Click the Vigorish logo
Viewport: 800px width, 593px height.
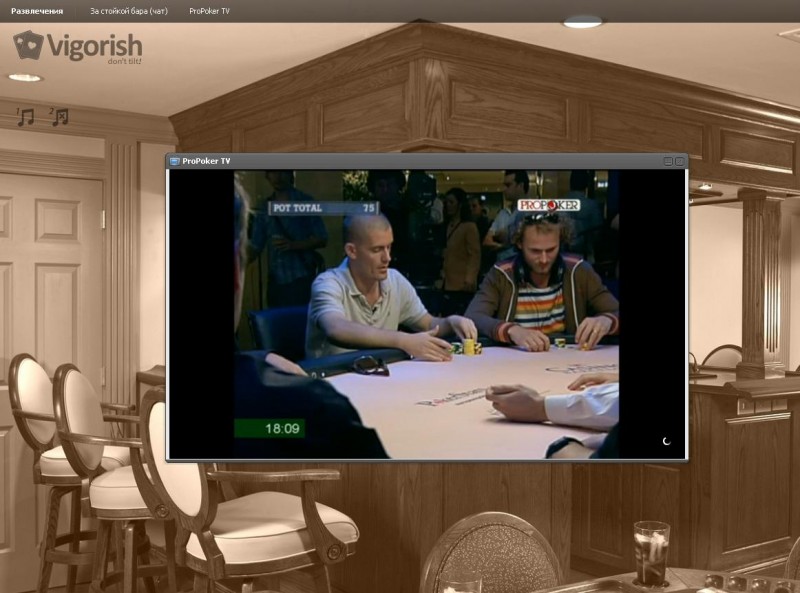coord(77,47)
